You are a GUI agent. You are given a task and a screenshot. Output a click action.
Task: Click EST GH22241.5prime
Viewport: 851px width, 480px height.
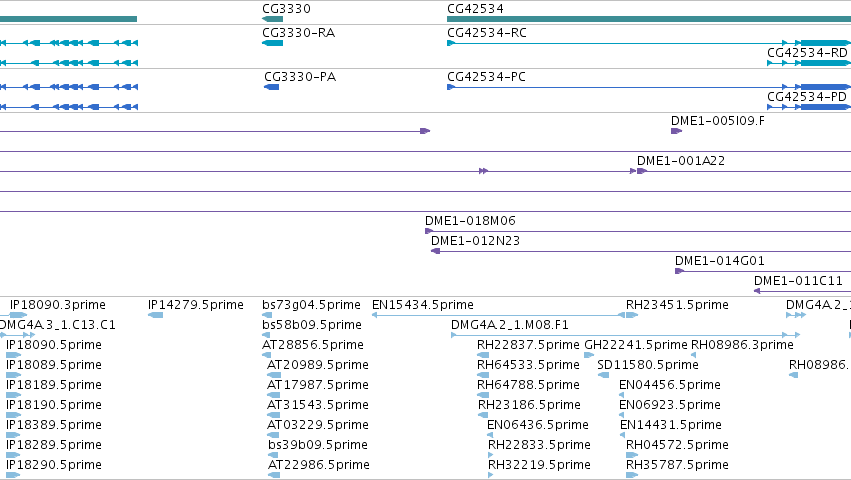(x=636, y=345)
